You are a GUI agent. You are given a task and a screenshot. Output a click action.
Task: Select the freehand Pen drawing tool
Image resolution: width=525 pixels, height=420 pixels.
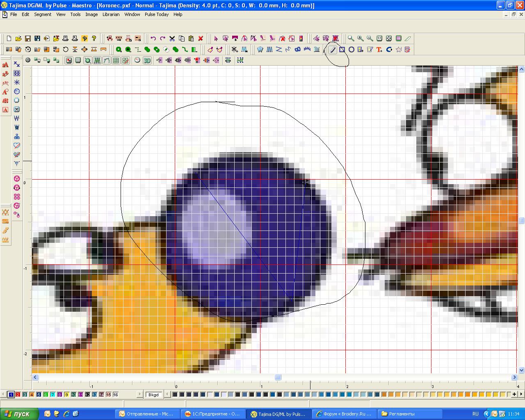click(333, 50)
